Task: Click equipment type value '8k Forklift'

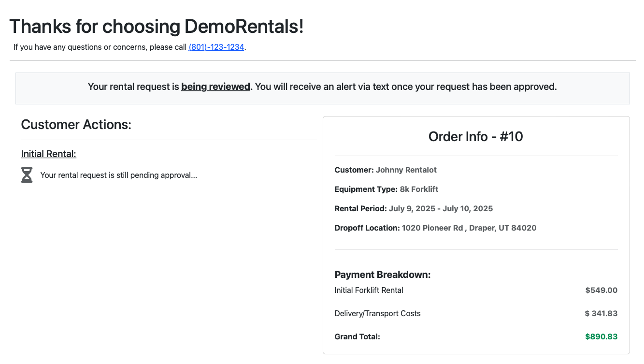Action: (x=419, y=189)
